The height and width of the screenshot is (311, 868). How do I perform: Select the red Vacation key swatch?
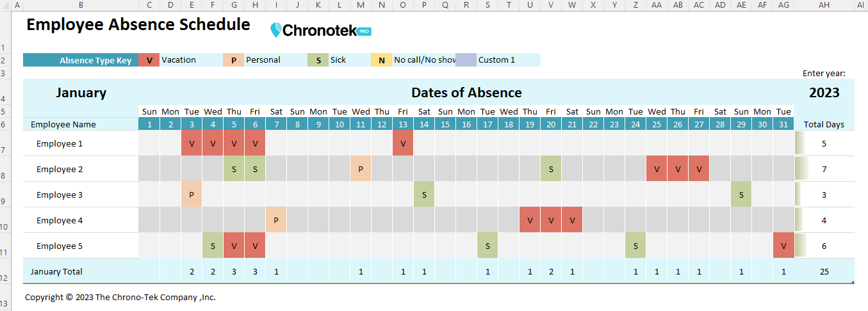tap(149, 60)
